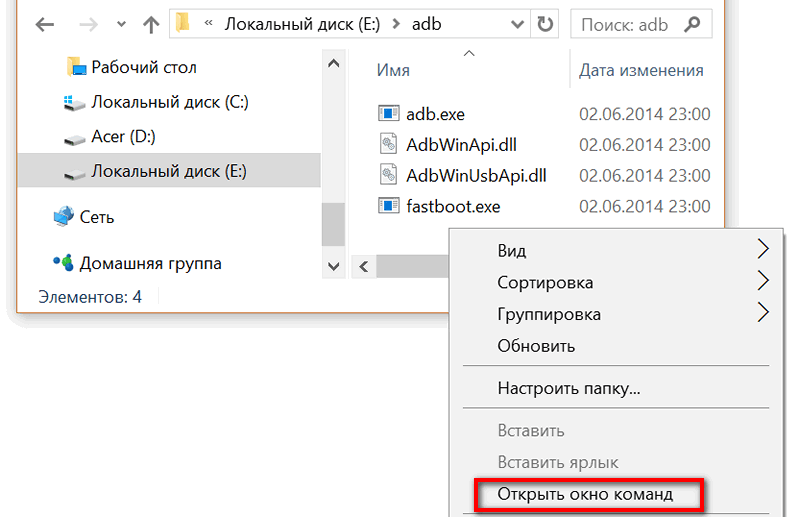
Task: Select the fastboot.exe file icon
Action: (x=389, y=206)
